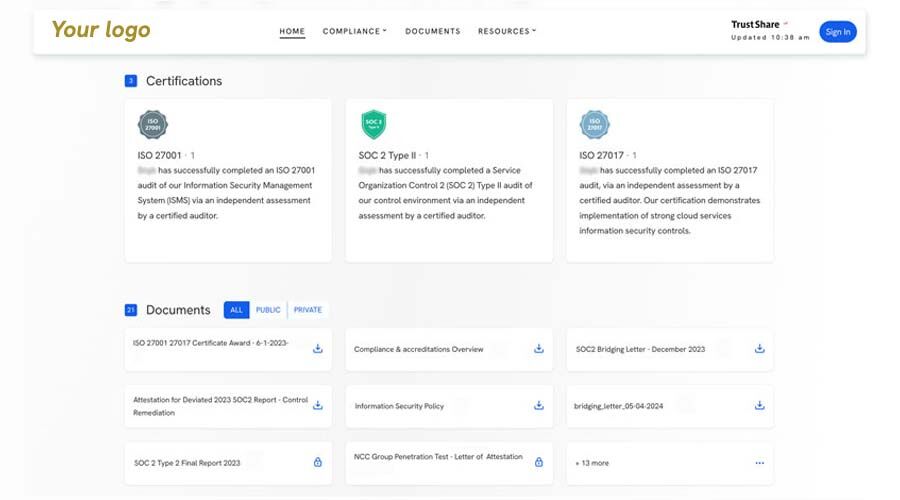Image resolution: width=900 pixels, height=500 pixels.
Task: Download the Information Security Policy file
Action: point(539,406)
